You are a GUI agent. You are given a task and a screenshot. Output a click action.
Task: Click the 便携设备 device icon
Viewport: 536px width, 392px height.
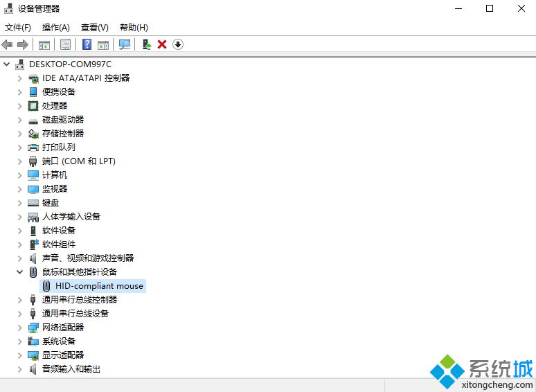click(33, 92)
